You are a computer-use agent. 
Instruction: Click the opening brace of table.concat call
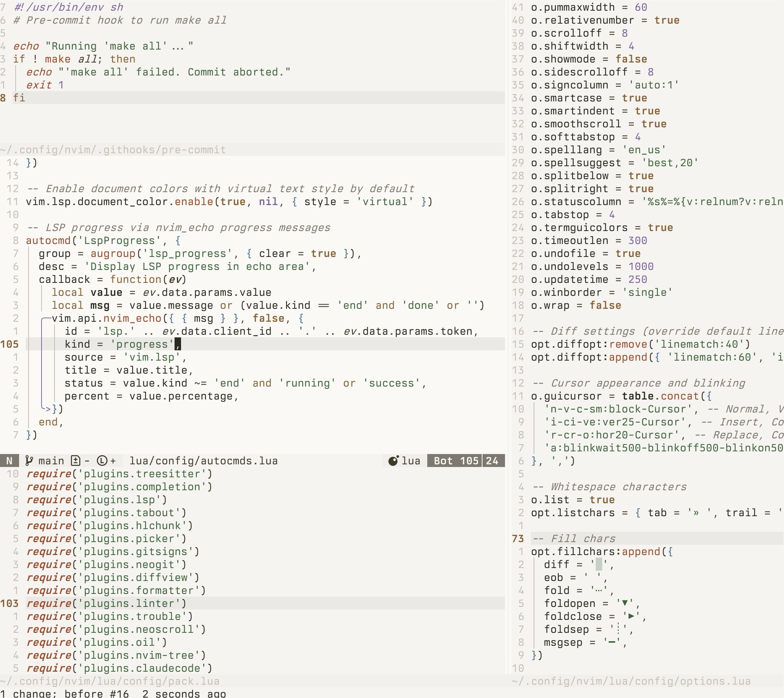tap(709, 396)
